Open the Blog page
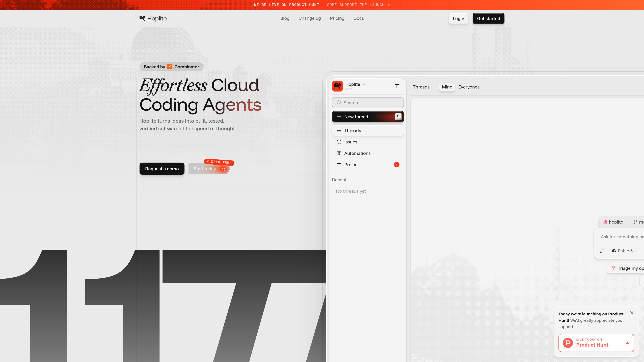 [x=285, y=18]
